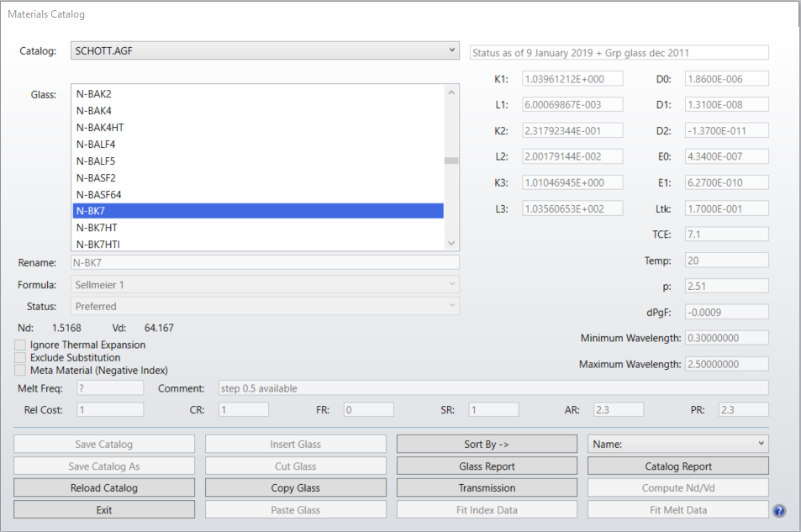The width and height of the screenshot is (801, 532).
Task: Show the Transmission data
Action: (x=487, y=488)
